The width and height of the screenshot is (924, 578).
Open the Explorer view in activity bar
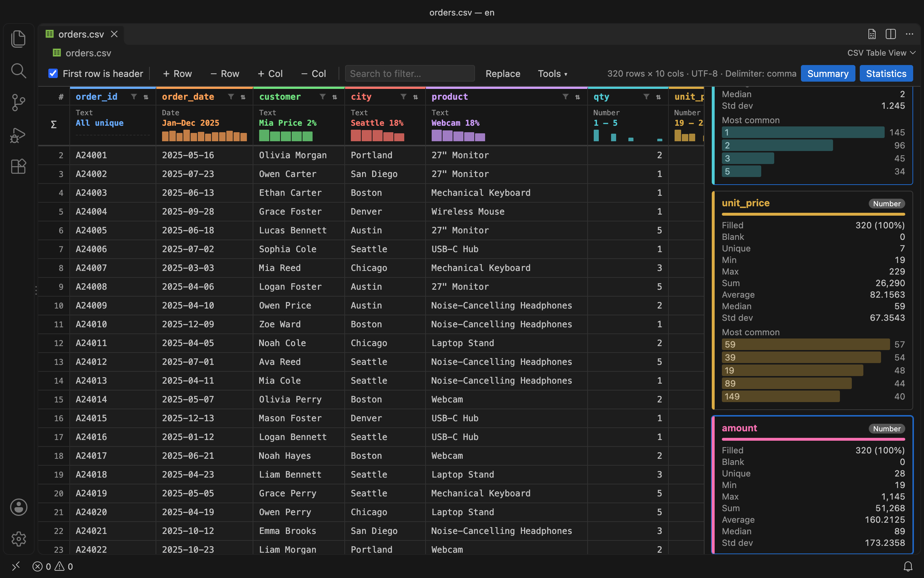[18, 39]
